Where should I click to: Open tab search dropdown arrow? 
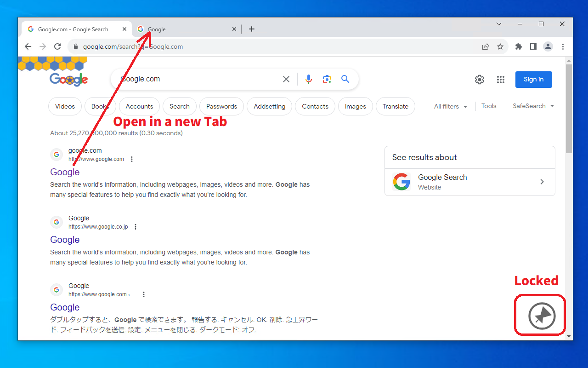click(499, 24)
